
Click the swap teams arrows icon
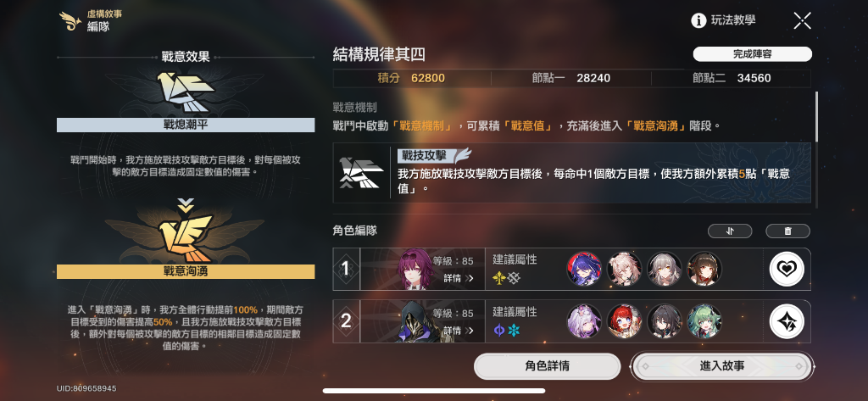730,231
